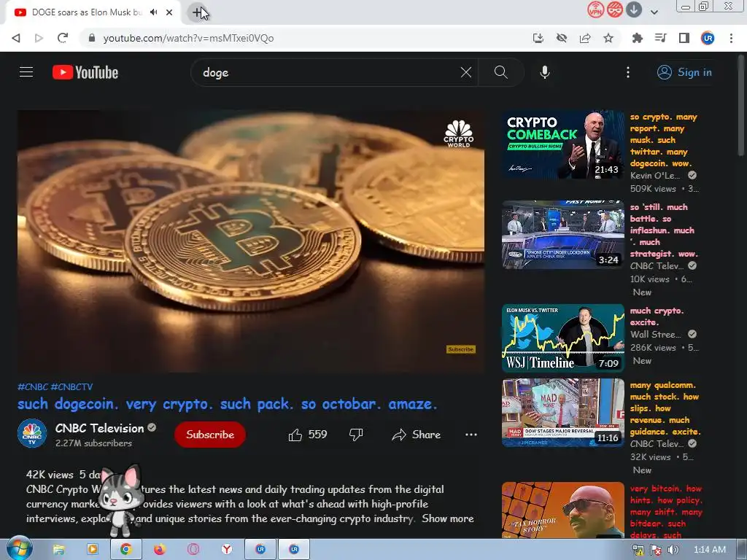Open the iPhone City lockdown video thumbnail
The height and width of the screenshot is (560, 747).
coord(562,235)
